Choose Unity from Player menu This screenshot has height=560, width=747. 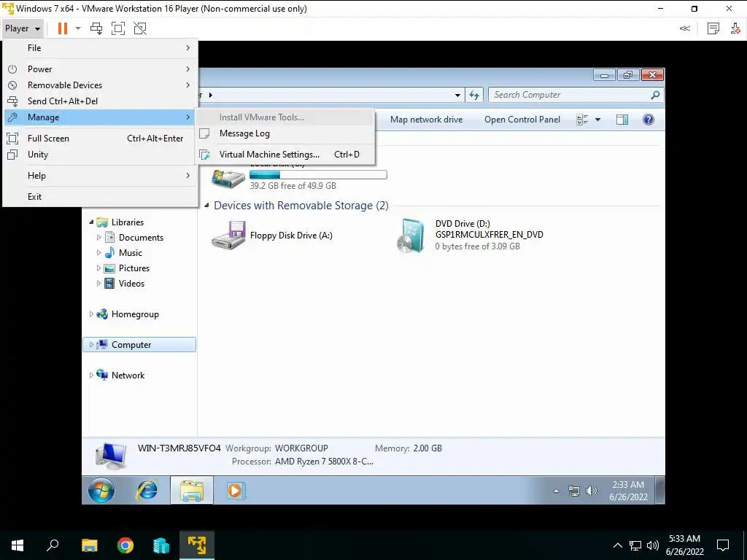(x=101, y=155)
